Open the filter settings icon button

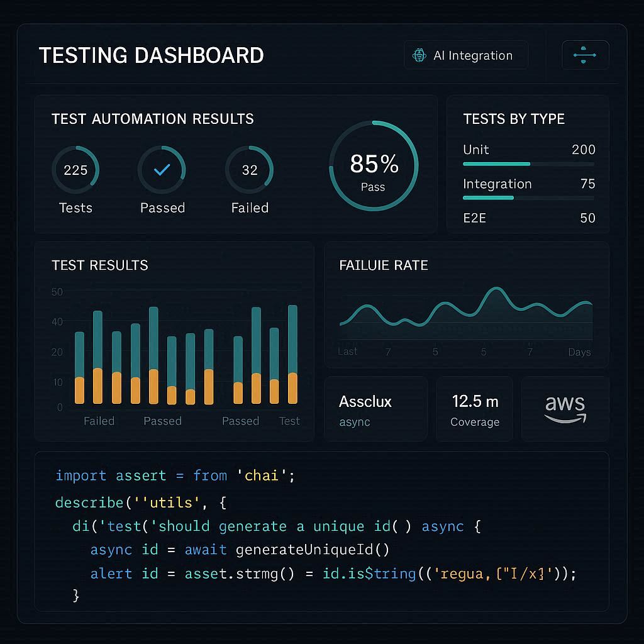pyautogui.click(x=585, y=55)
